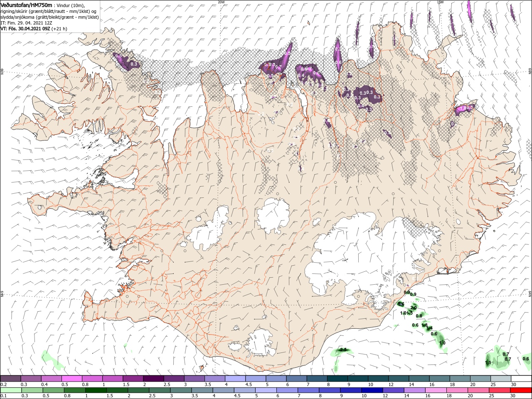Pick the darkest green 1 swatch in the rain legend
The height and width of the screenshot is (399, 532).
click(96, 390)
